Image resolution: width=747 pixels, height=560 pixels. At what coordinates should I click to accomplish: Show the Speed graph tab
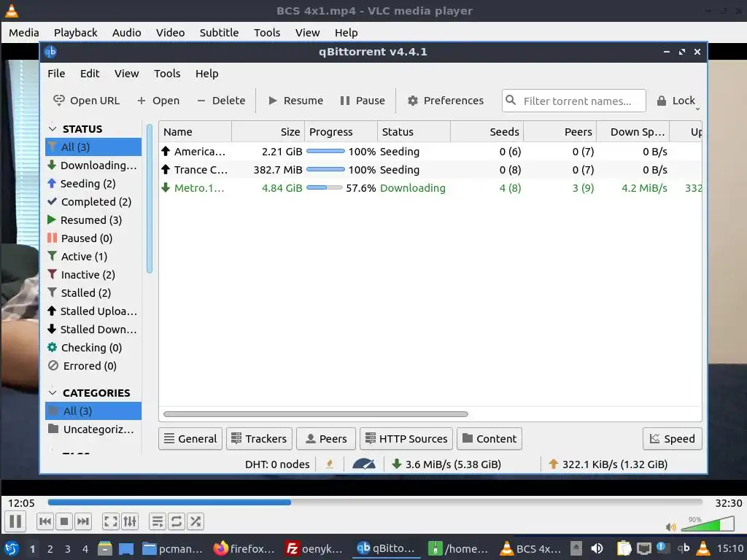[x=672, y=438]
